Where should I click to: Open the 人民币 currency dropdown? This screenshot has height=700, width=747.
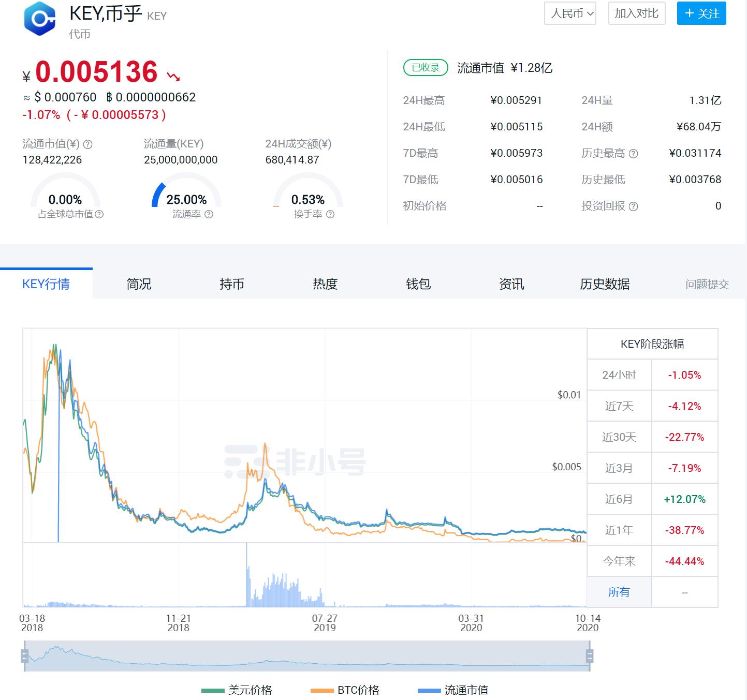tap(570, 13)
